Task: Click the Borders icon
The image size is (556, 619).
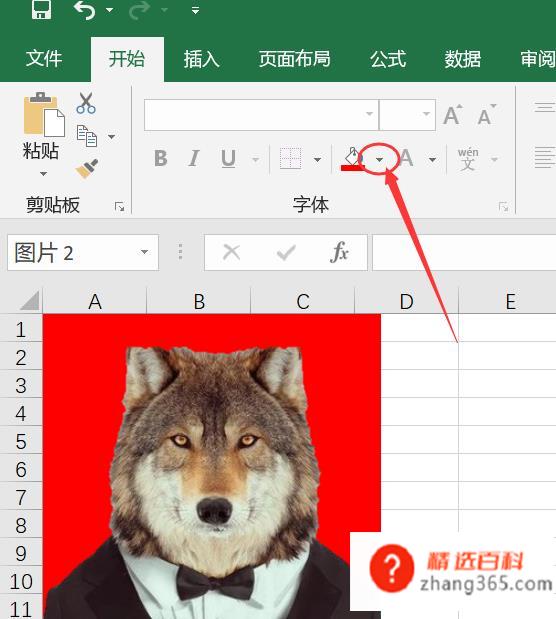Action: tap(291, 159)
